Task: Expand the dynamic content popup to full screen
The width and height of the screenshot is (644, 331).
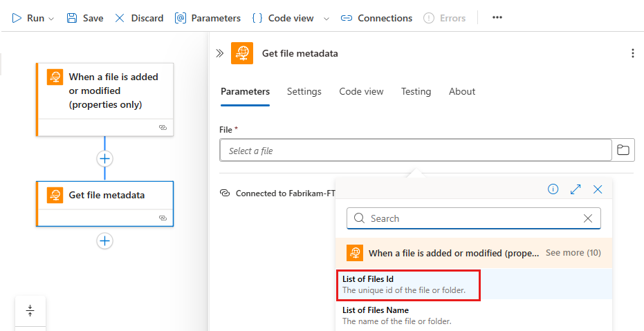Action: pyautogui.click(x=576, y=189)
